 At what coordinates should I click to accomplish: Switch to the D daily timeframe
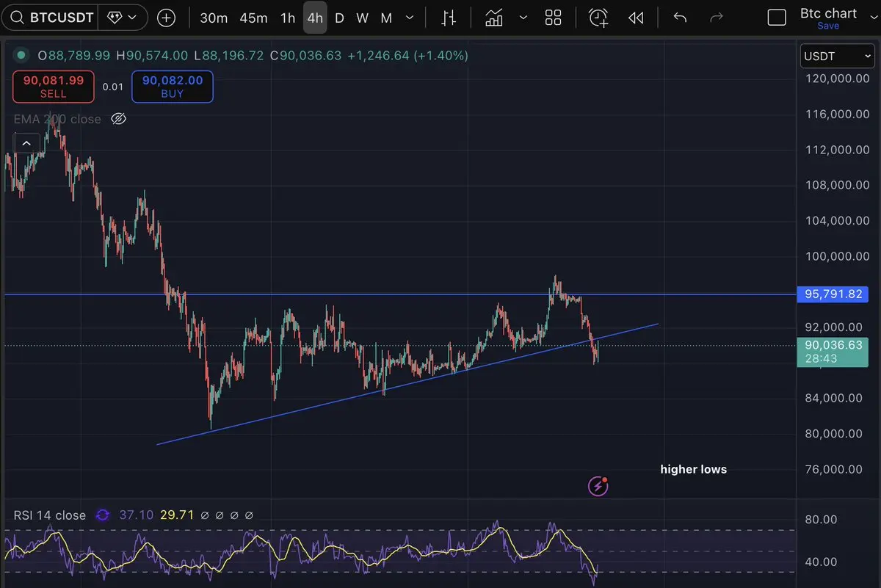(339, 18)
